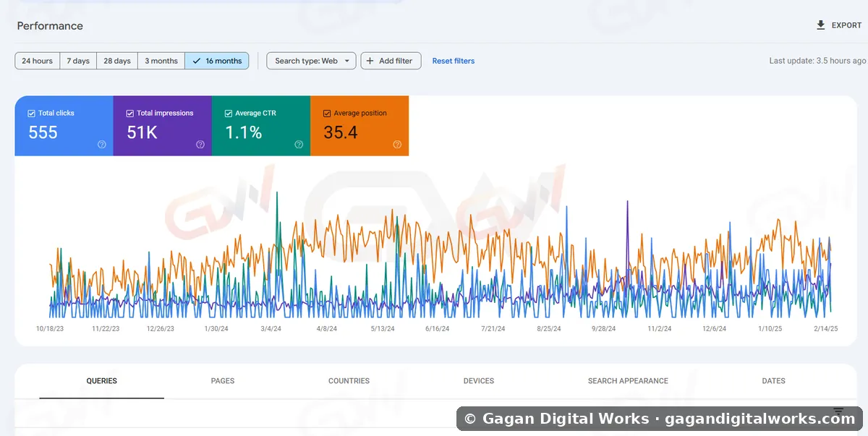Click the 11/2/24 date axis label
868x436 pixels.
659,328
